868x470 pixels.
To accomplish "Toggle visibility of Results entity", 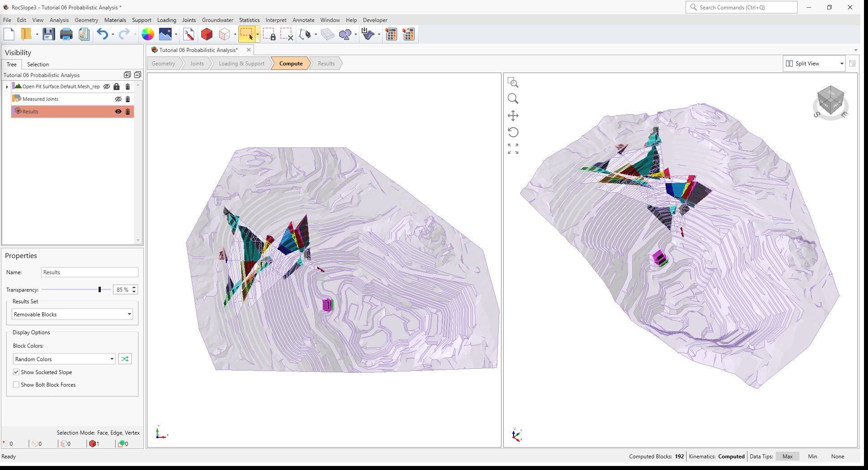I will [118, 112].
